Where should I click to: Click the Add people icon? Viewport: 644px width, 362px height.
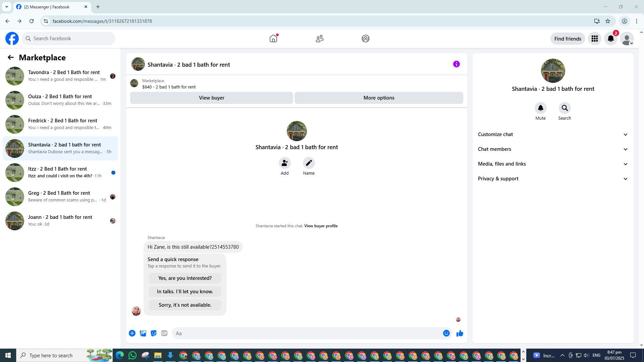click(x=284, y=163)
